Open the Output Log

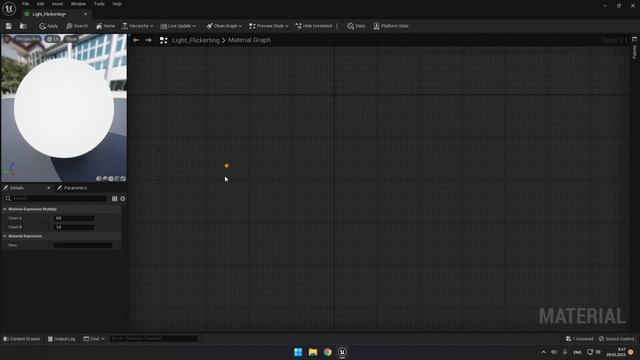(62, 339)
